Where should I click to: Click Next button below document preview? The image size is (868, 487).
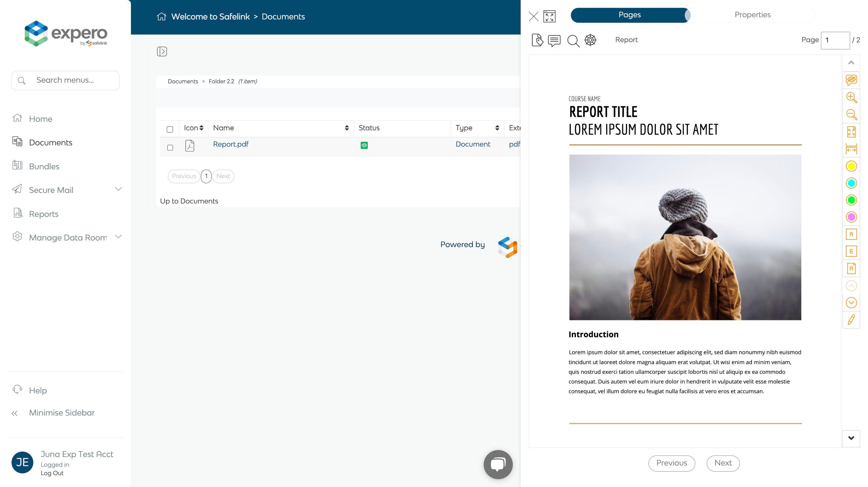click(723, 463)
